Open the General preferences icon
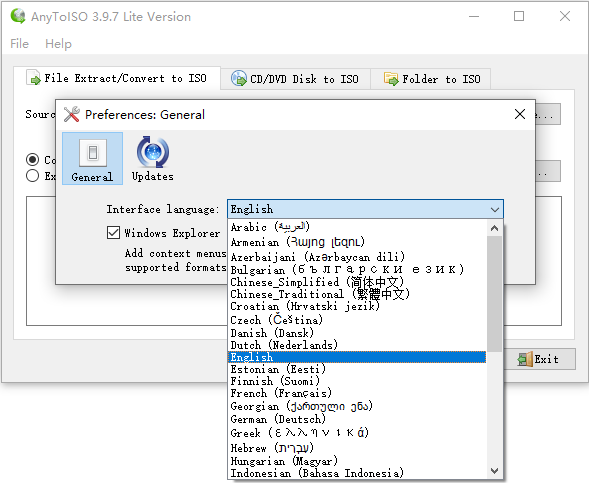The width and height of the screenshot is (589, 483). (92, 158)
